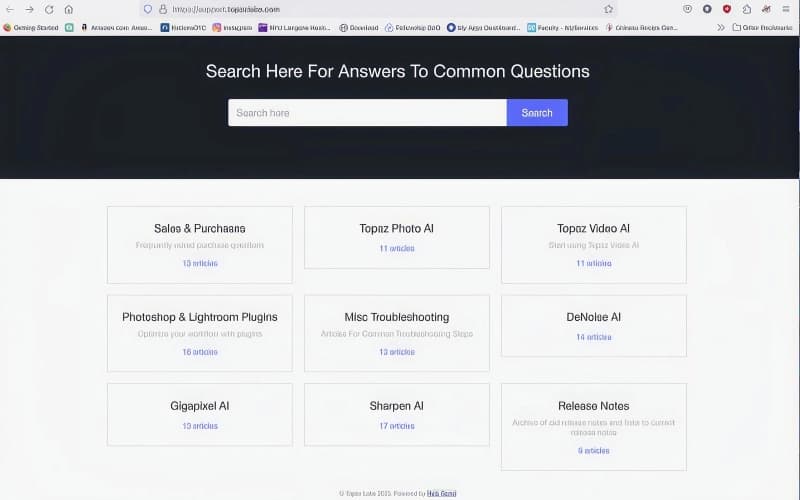
Task: Open the browser hamburger application menu
Action: pyautogui.click(x=786, y=9)
